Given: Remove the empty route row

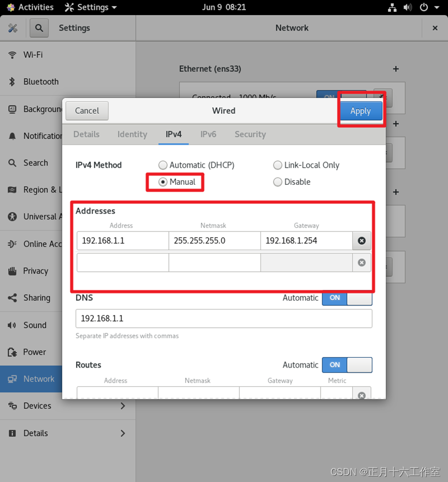Looking at the screenshot, I should coord(362,394).
